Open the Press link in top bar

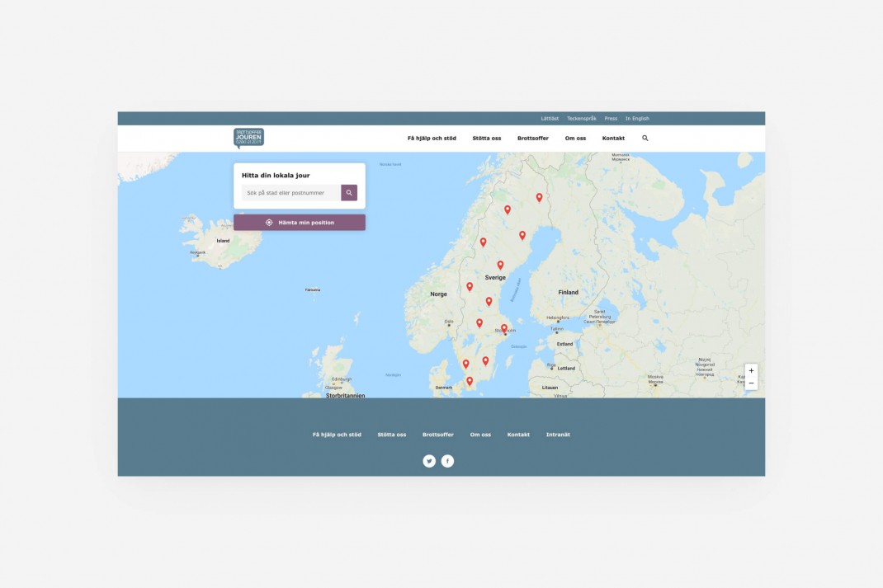coord(611,118)
